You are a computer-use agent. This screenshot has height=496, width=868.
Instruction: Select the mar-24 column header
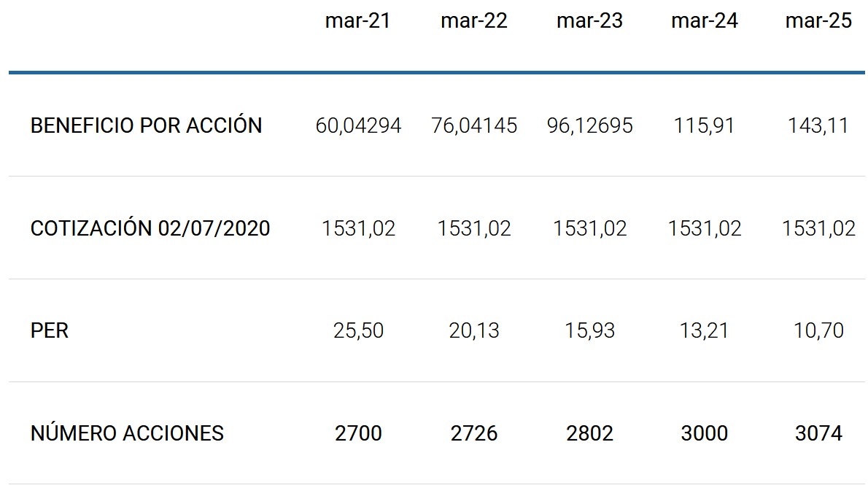pyautogui.click(x=704, y=21)
